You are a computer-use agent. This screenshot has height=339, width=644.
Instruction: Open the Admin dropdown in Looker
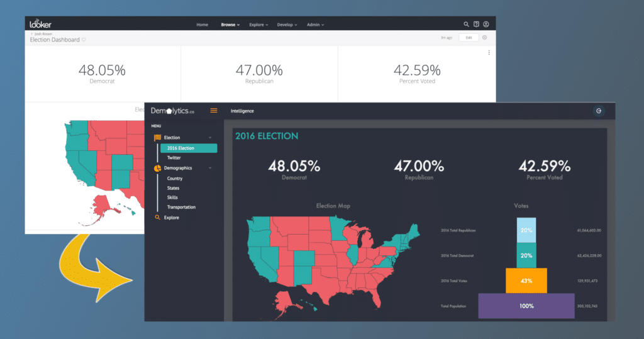click(x=316, y=25)
